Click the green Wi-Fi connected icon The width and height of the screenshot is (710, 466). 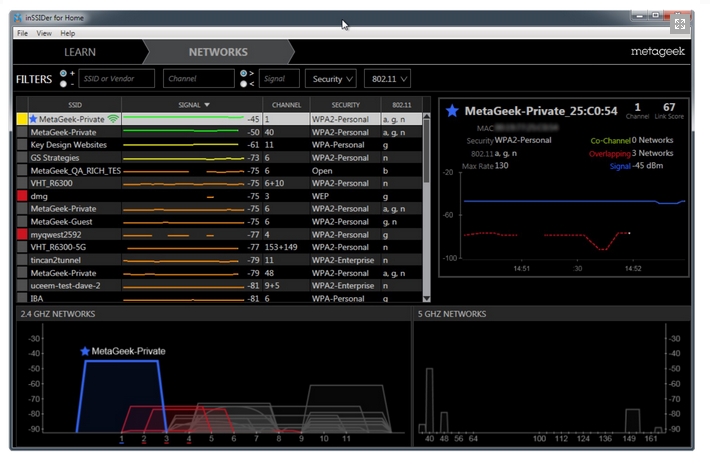[x=113, y=119]
